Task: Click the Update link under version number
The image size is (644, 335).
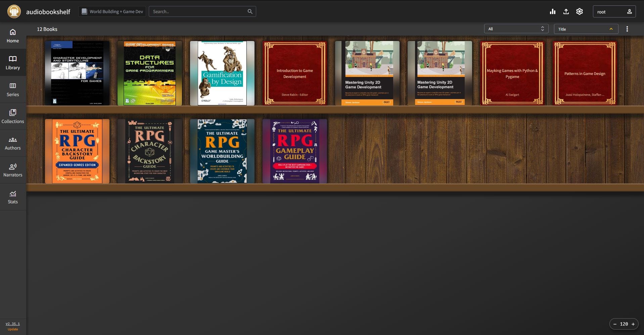Action: click(x=13, y=329)
